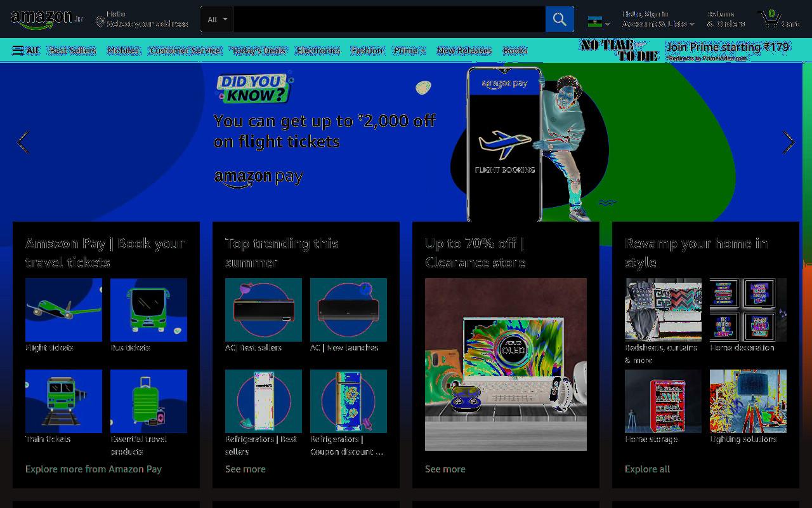Click the Flight tickets label text
The height and width of the screenshot is (508, 812).
49,348
